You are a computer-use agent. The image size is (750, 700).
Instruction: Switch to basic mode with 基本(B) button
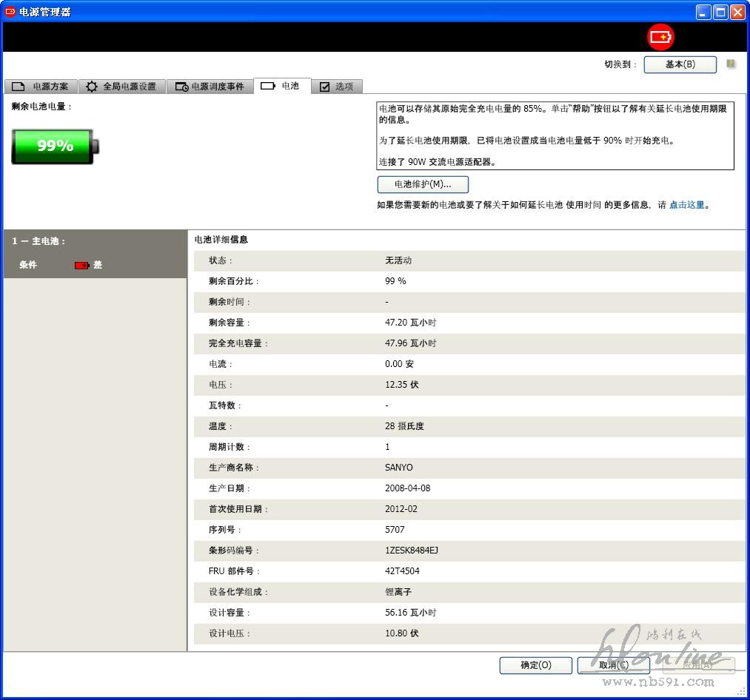680,64
